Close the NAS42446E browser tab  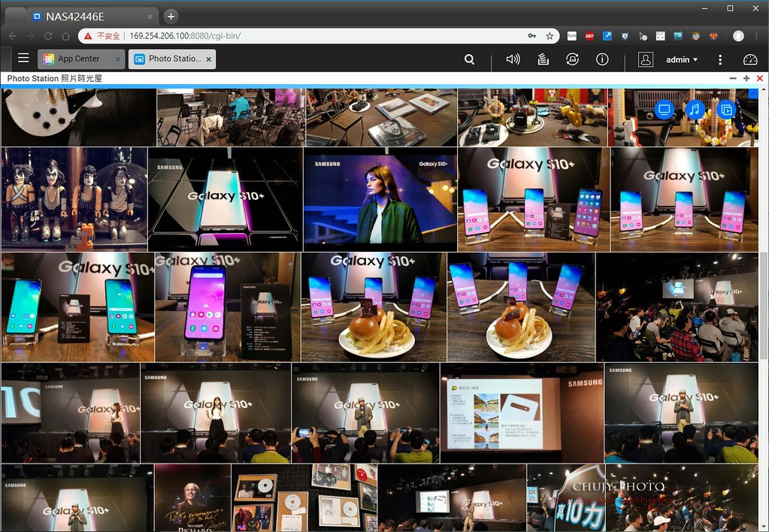[x=150, y=17]
